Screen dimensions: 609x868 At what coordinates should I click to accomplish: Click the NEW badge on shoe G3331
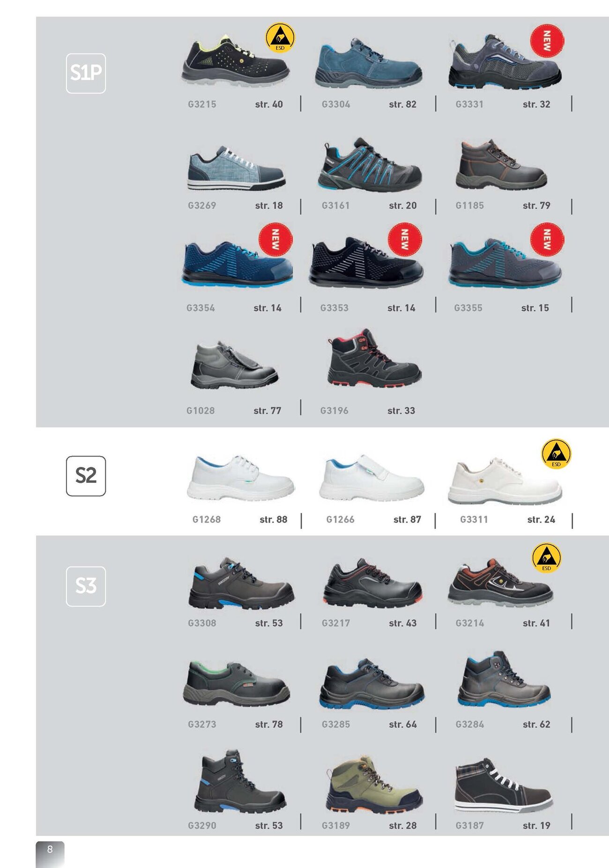click(547, 41)
